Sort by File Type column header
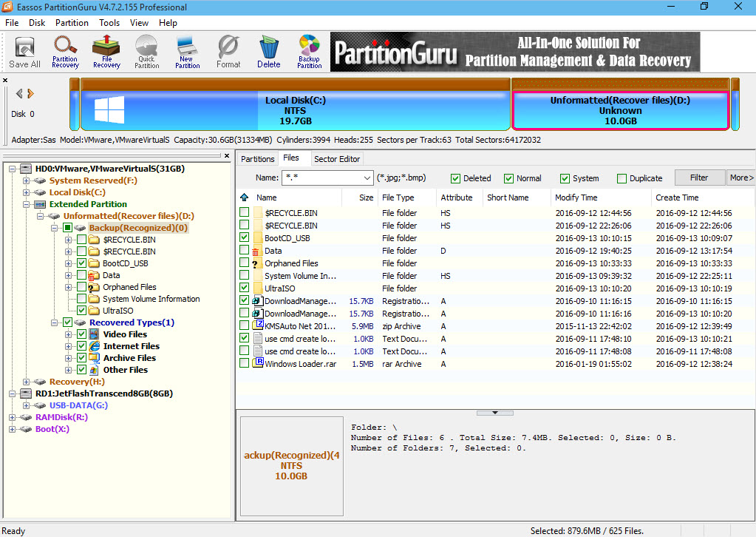The height and width of the screenshot is (537, 756). point(406,197)
